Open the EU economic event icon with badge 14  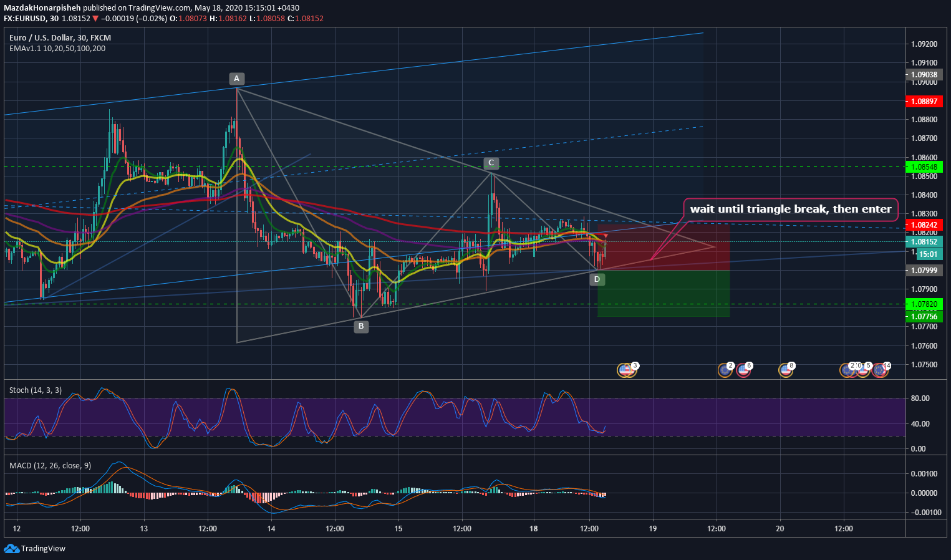click(x=881, y=370)
